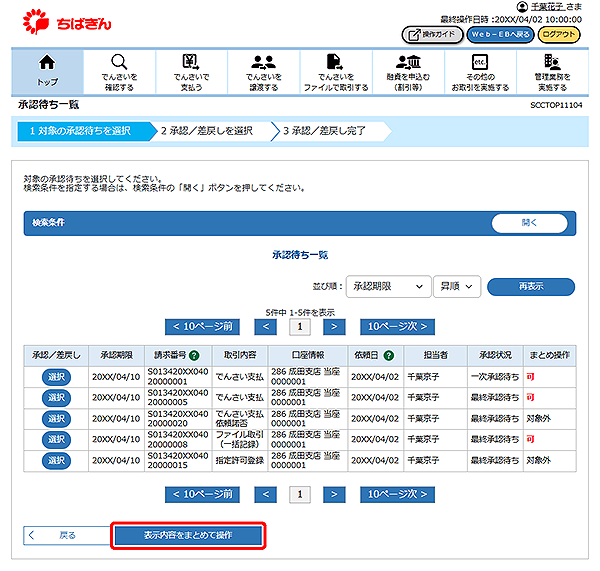
Task: Click top '10ページ次' pagination button
Action: [x=397, y=327]
